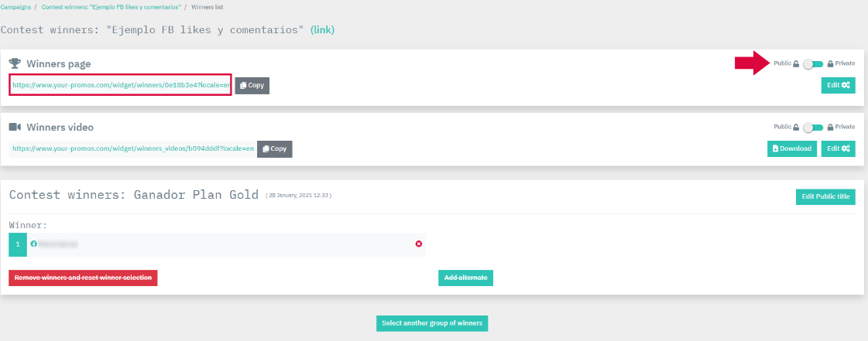Click the Facebook icon next to winner name

[33, 244]
